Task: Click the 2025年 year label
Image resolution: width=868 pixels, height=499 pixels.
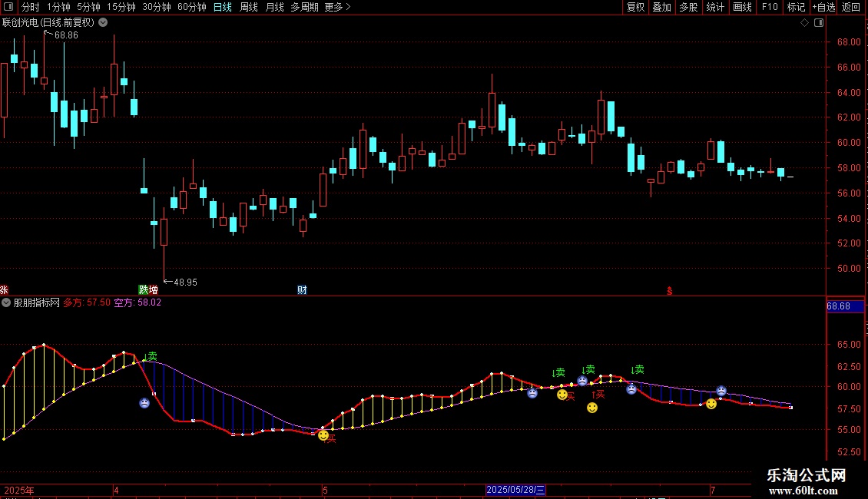Action: click(x=19, y=490)
